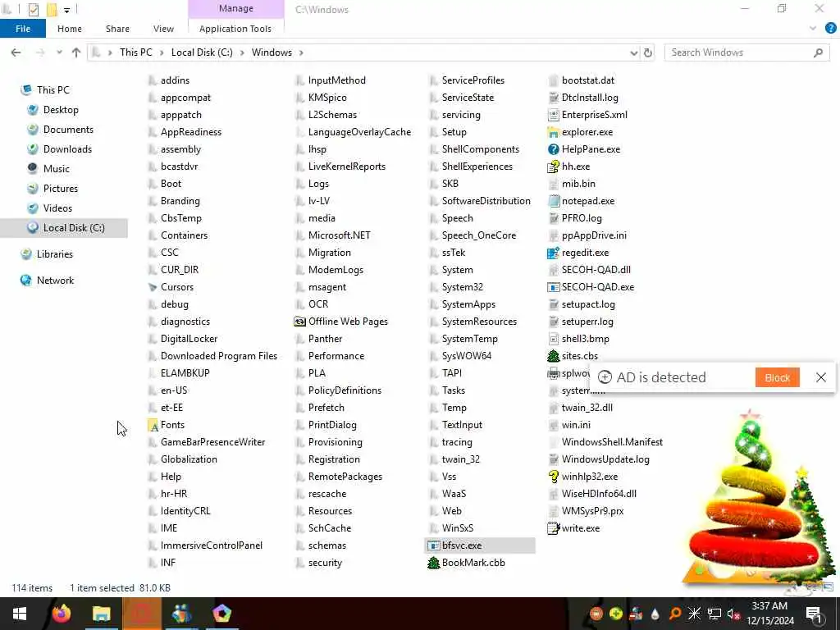The width and height of the screenshot is (840, 630).
Task: Click This PC in the breadcrumb
Action: pos(136,52)
